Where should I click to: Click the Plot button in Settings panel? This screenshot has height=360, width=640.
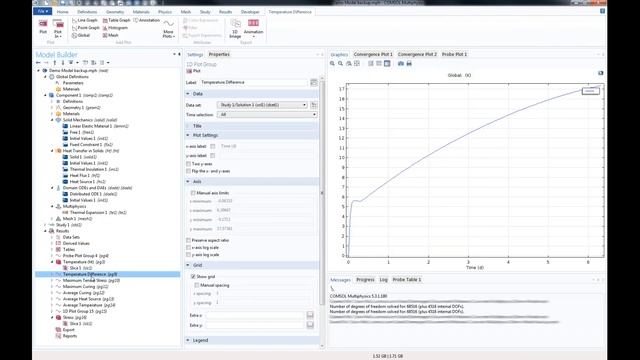193,71
